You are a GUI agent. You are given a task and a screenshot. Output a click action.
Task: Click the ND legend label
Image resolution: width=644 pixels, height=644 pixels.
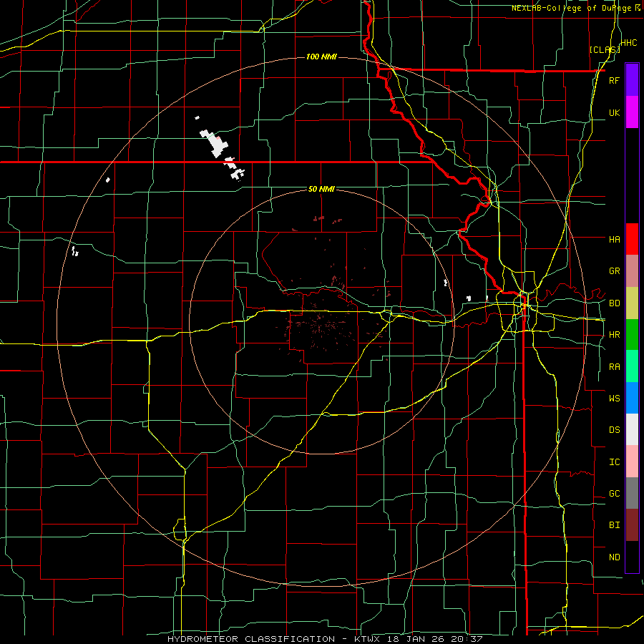pyautogui.click(x=614, y=557)
